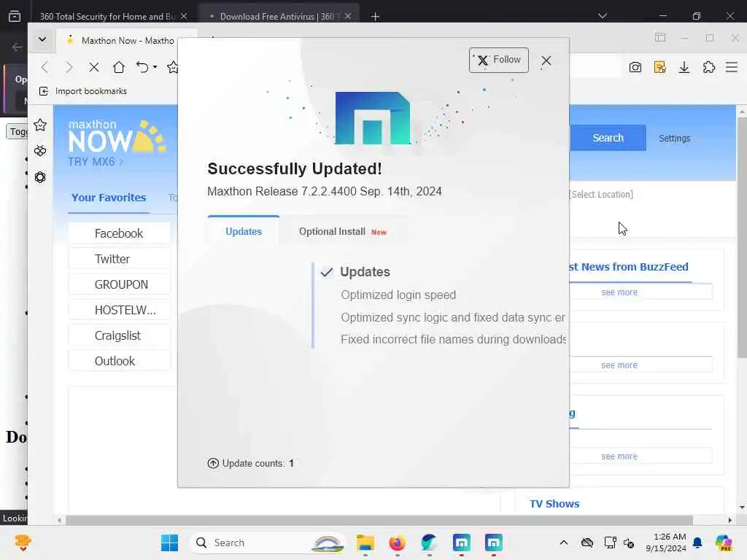The image size is (747, 560).
Task: Open Maxthon extensions puzzle icon
Action: (709, 67)
